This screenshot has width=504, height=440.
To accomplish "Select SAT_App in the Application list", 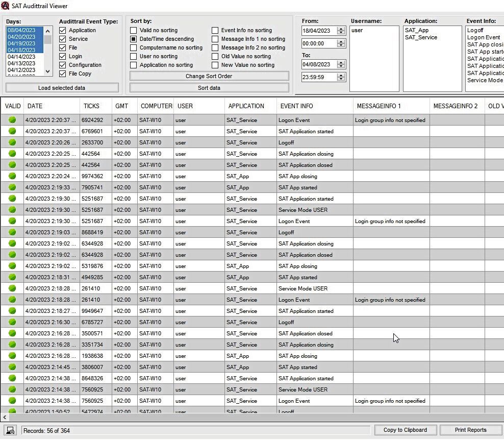I will [x=416, y=30].
